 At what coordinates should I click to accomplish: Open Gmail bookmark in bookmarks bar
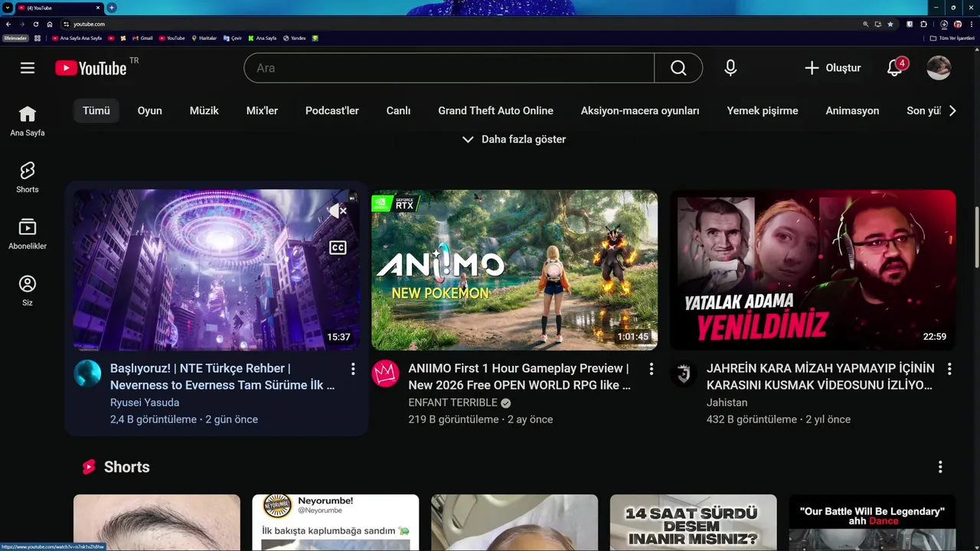(142, 38)
